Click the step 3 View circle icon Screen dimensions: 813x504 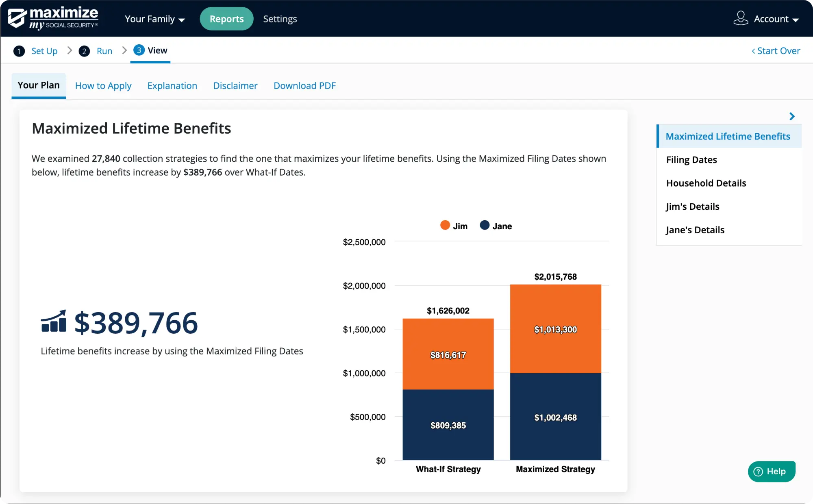139,50
